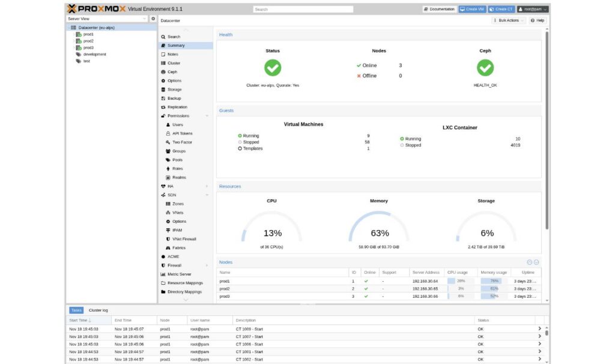
Task: Click the ACME certificate icon
Action: tap(163, 257)
